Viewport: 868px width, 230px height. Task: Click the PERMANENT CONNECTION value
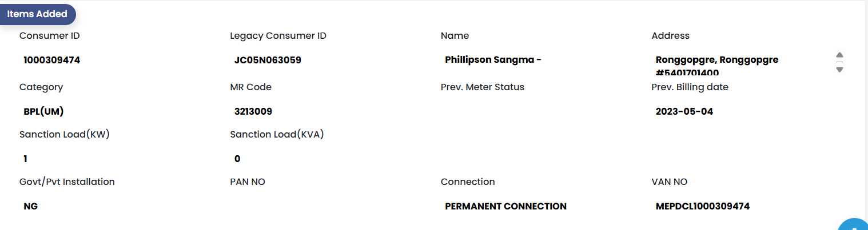click(x=505, y=207)
